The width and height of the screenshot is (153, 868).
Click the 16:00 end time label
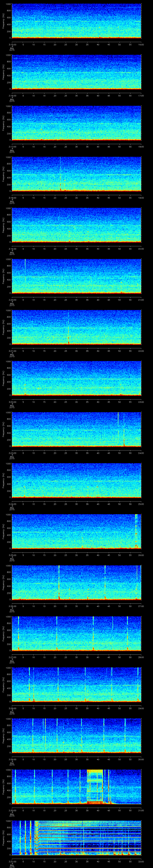click(141, 44)
